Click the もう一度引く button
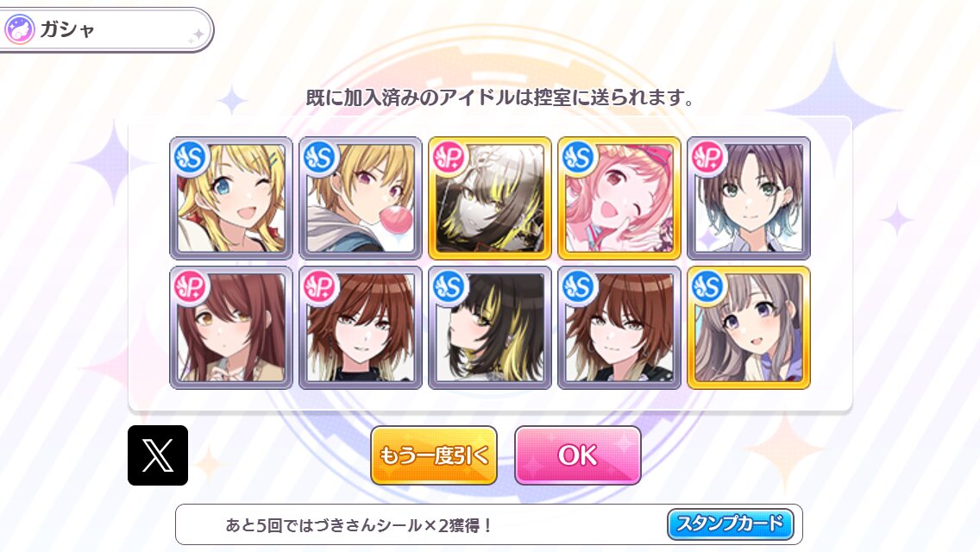 tap(434, 455)
